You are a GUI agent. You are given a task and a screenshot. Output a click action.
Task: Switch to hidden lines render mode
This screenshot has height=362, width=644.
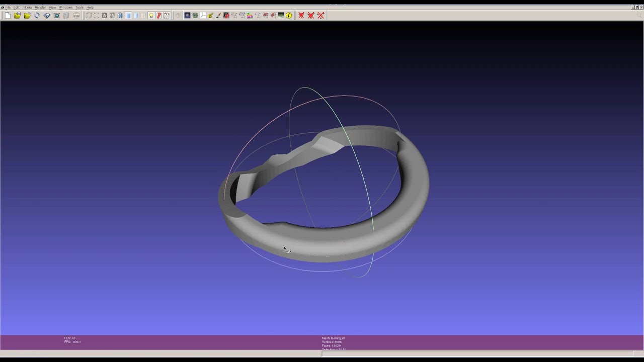[x=112, y=16]
